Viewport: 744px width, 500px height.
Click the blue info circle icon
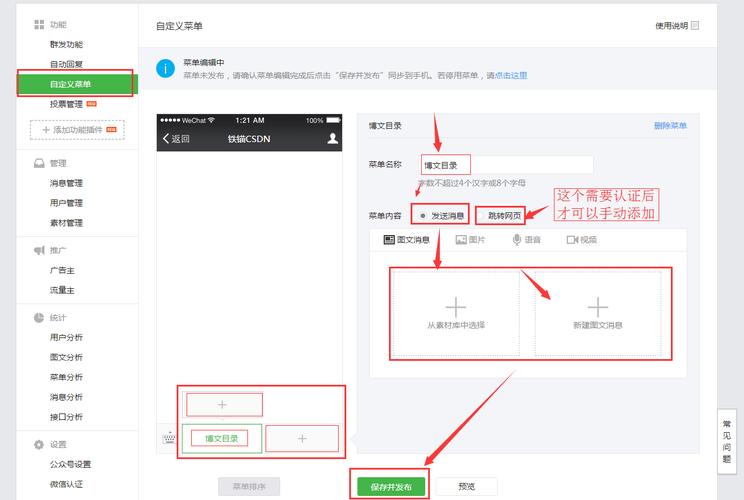pyautogui.click(x=165, y=69)
